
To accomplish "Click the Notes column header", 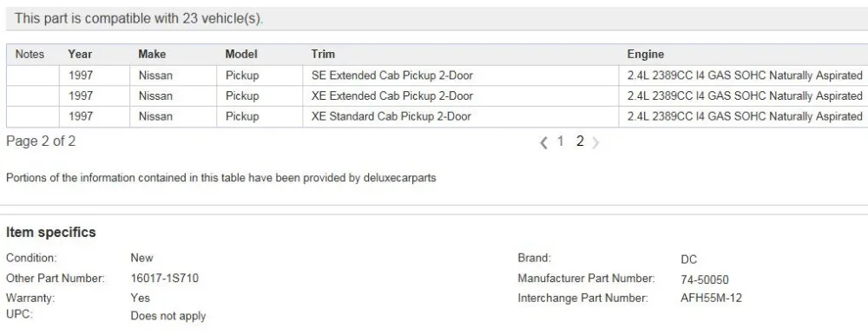I will point(30,55).
